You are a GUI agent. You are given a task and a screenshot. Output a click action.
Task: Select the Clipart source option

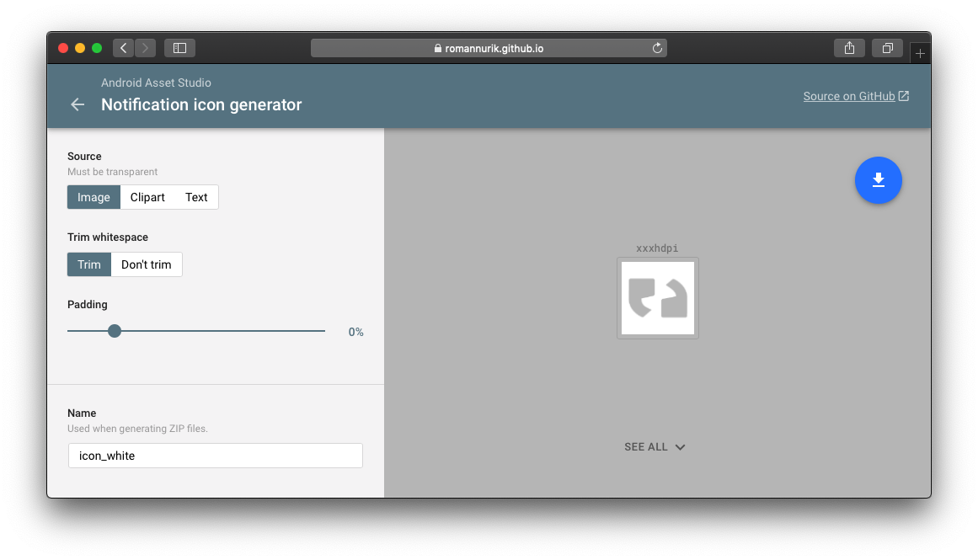(x=147, y=196)
